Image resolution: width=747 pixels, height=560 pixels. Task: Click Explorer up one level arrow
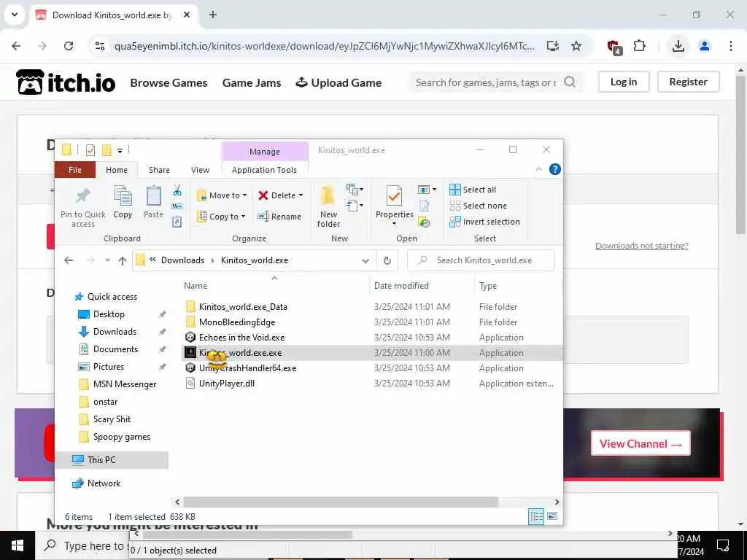point(123,260)
